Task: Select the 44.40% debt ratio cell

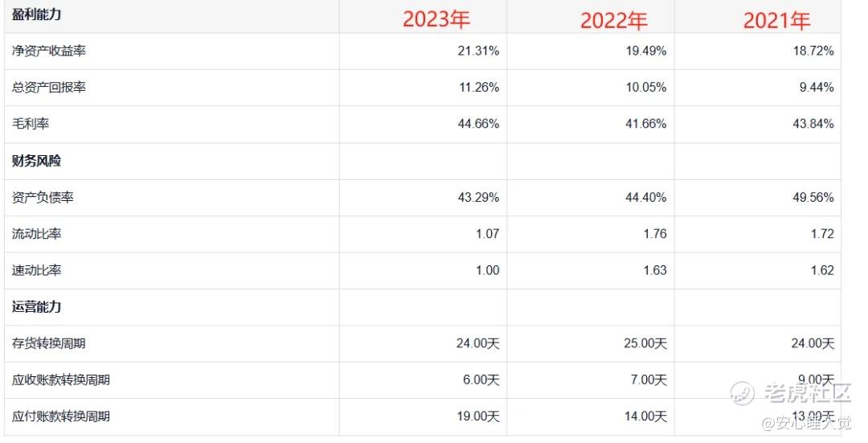Action: pos(646,197)
